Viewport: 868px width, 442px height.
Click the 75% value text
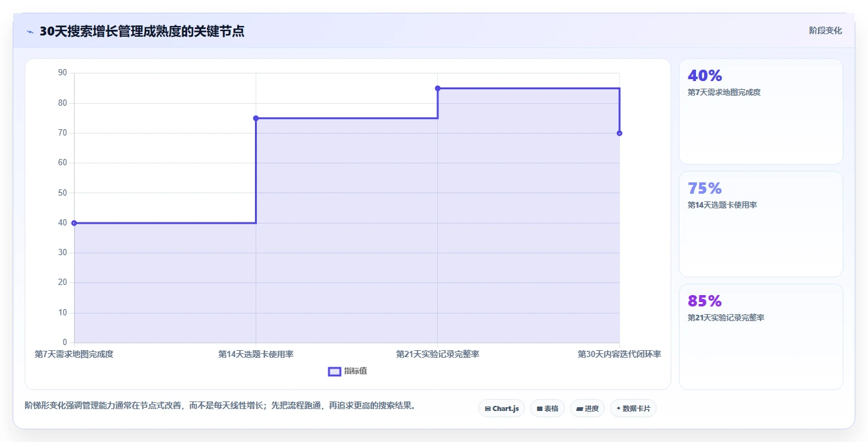click(x=705, y=189)
